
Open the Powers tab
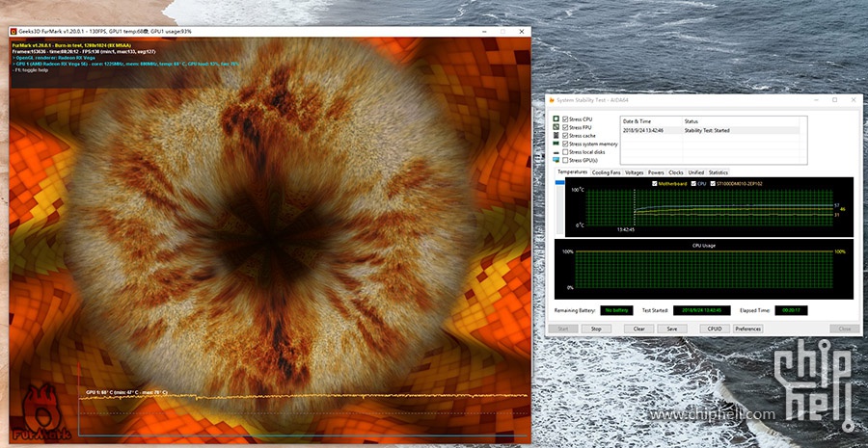pos(656,172)
